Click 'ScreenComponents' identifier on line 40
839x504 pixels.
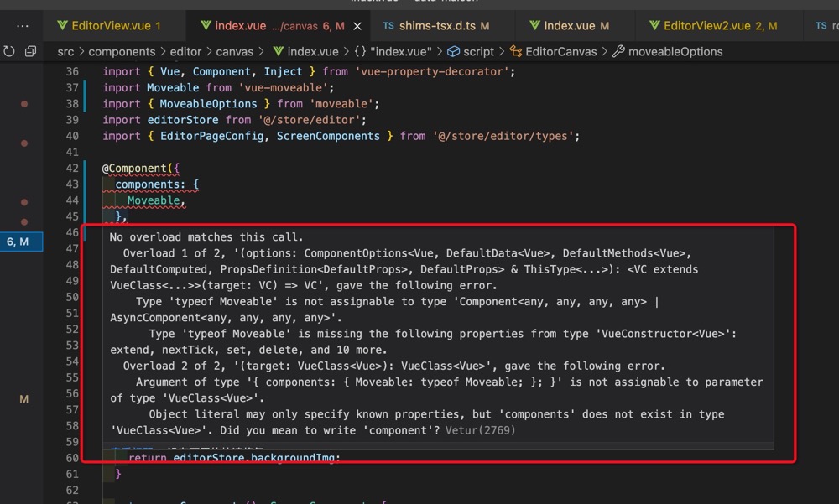click(328, 136)
